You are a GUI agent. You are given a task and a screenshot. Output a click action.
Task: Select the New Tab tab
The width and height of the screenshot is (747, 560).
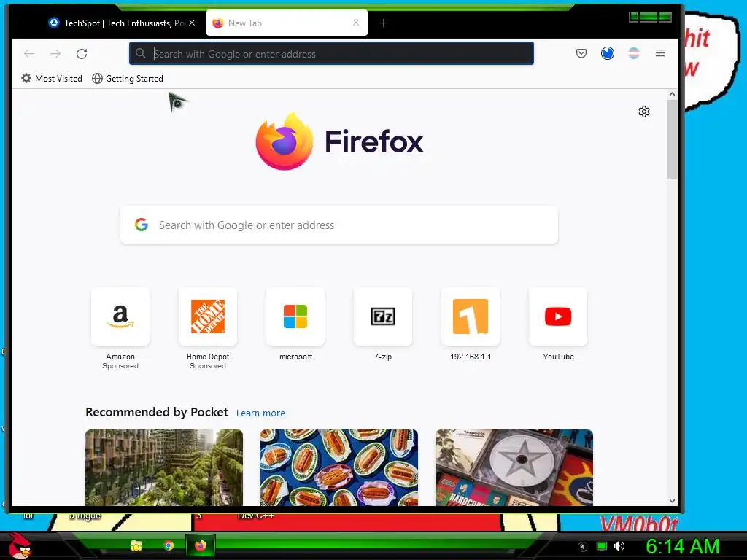coord(287,23)
